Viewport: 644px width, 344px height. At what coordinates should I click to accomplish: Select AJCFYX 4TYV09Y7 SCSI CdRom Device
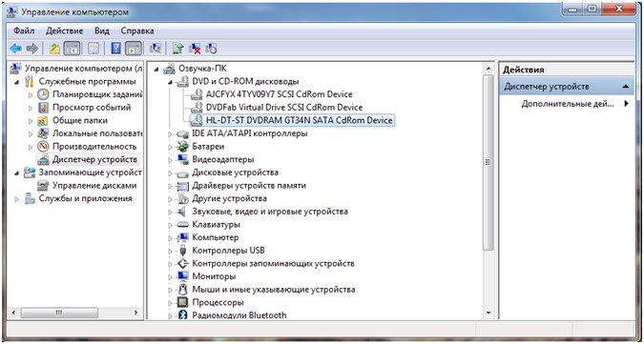280,94
